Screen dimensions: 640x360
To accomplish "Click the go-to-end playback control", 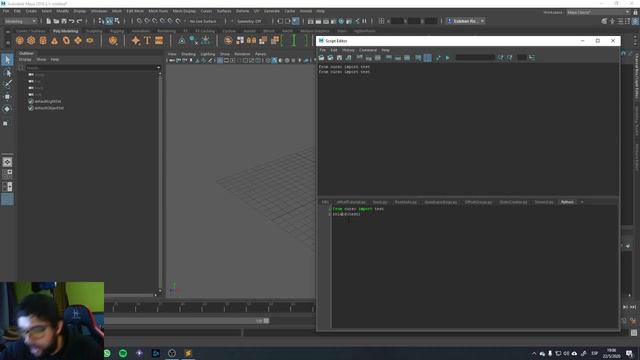I will pos(633,307).
